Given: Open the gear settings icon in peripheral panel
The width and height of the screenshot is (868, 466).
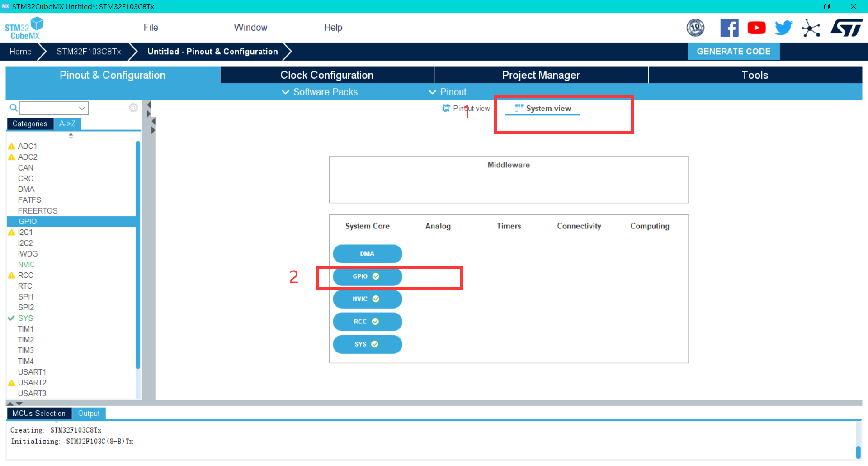Looking at the screenshot, I should pos(133,108).
